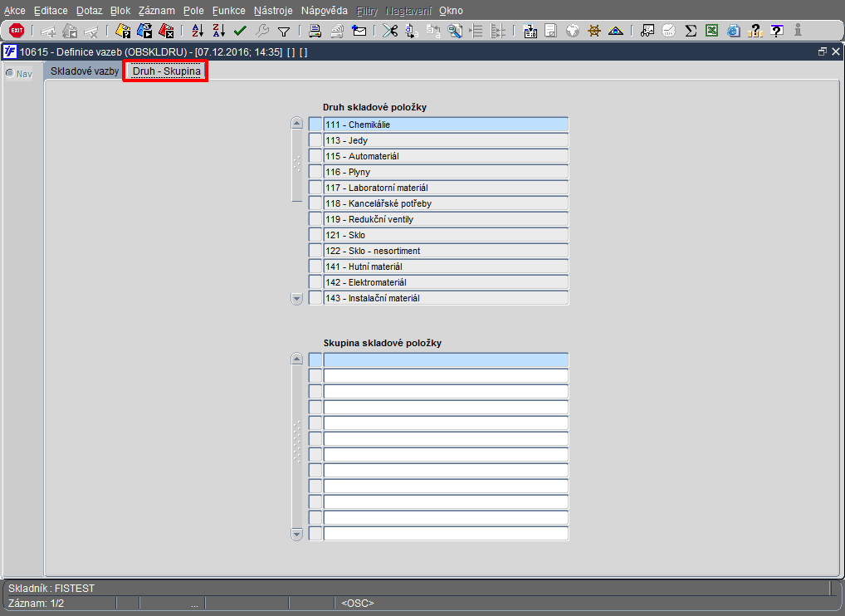The height and width of the screenshot is (616, 845).
Task: Click scroll-down arrow of Druh skladové položky list
Action: click(296, 298)
